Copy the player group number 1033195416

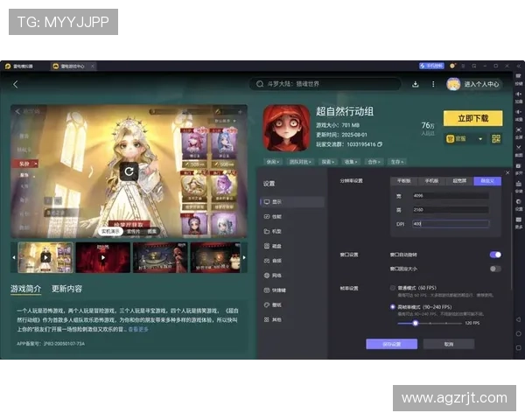coord(380,144)
